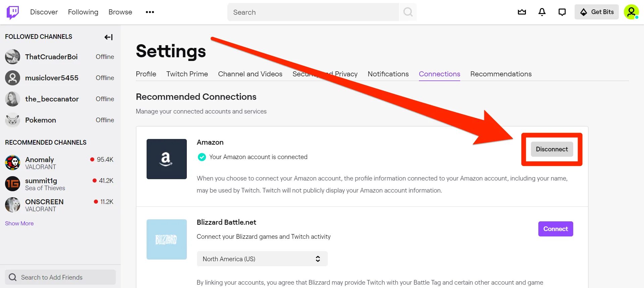Click the Blizzard logo thumbnail
Image resolution: width=644 pixels, height=288 pixels.
click(x=167, y=239)
